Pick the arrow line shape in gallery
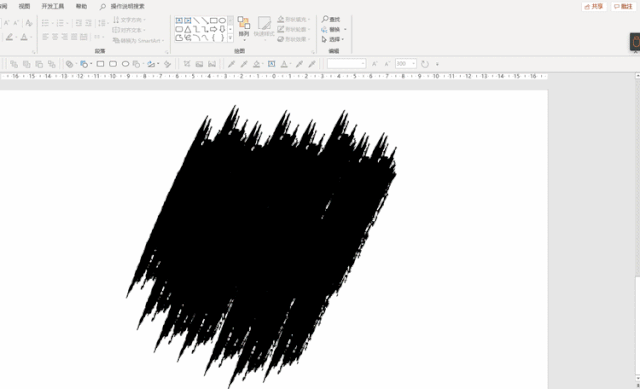640x389 pixels. click(205, 20)
